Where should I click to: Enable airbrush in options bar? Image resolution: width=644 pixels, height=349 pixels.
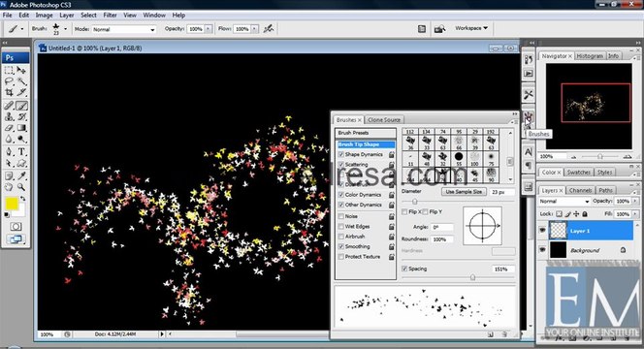tap(269, 29)
